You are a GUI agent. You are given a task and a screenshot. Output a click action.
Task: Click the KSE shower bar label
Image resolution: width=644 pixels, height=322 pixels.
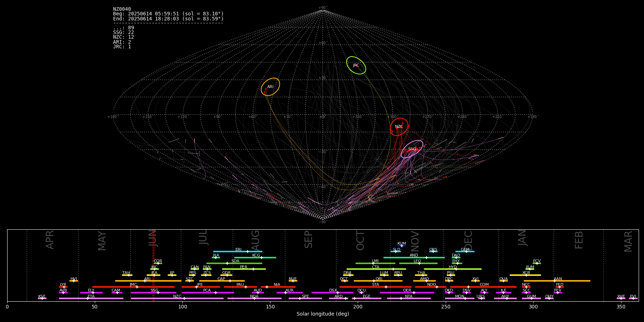tap(42, 297)
